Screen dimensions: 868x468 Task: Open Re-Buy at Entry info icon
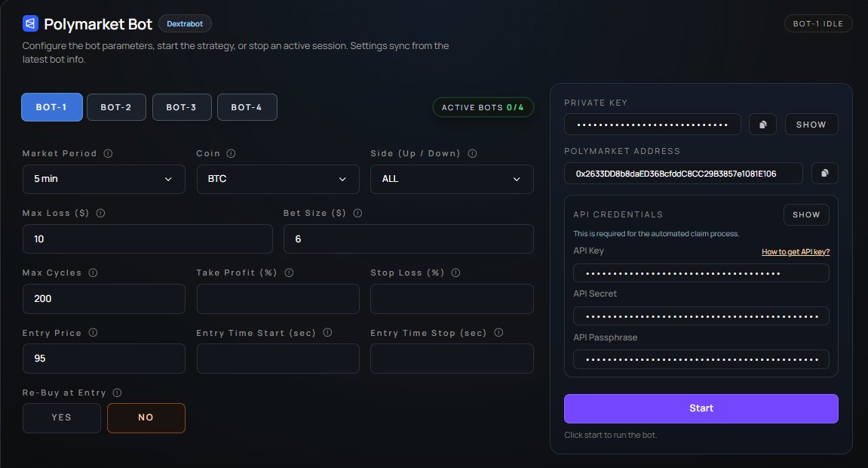pos(117,392)
